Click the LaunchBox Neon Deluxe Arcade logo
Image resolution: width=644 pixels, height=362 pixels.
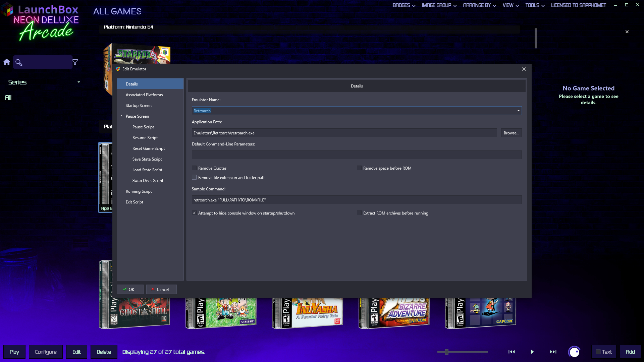click(x=40, y=22)
